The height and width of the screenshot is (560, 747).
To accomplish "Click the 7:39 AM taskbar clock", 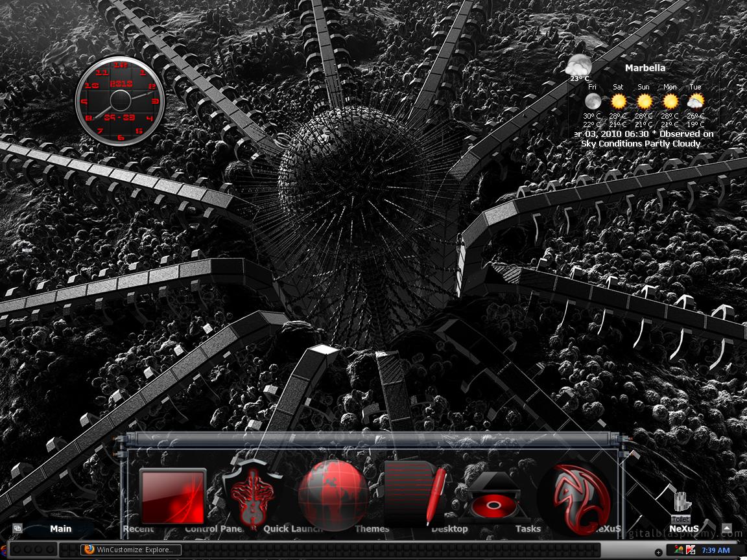I will click(x=716, y=550).
